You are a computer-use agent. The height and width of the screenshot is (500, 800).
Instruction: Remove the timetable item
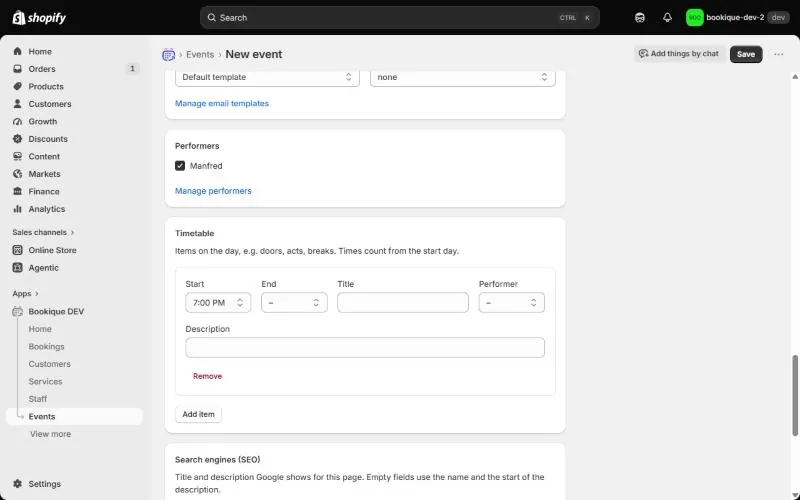(207, 376)
